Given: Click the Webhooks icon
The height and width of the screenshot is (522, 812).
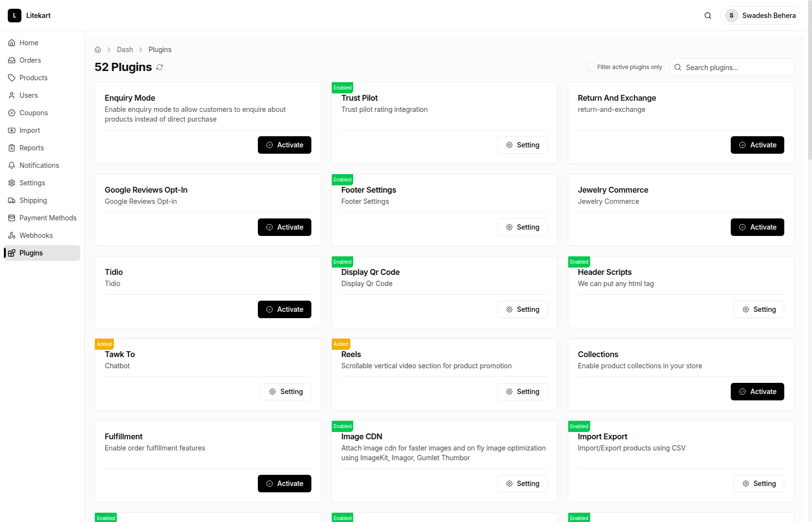Looking at the screenshot, I should tap(12, 235).
